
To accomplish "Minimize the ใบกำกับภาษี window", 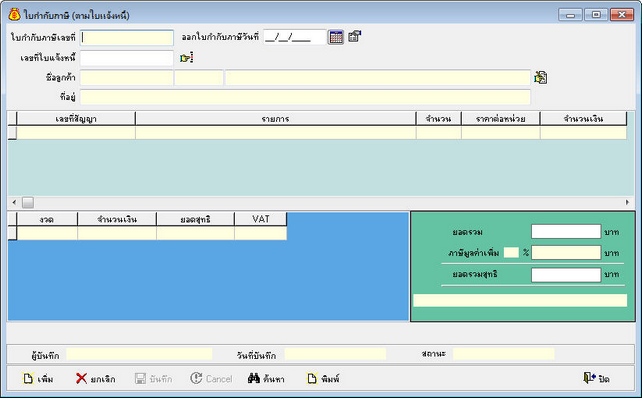I will point(570,15).
